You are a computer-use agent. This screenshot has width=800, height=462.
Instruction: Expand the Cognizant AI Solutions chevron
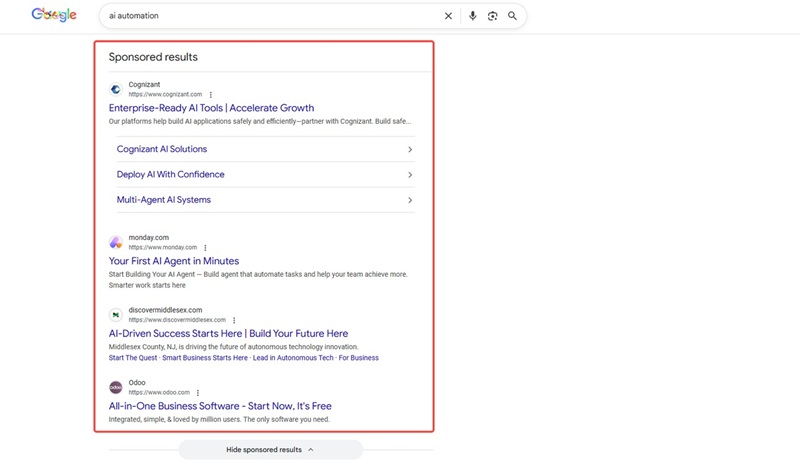coord(410,149)
